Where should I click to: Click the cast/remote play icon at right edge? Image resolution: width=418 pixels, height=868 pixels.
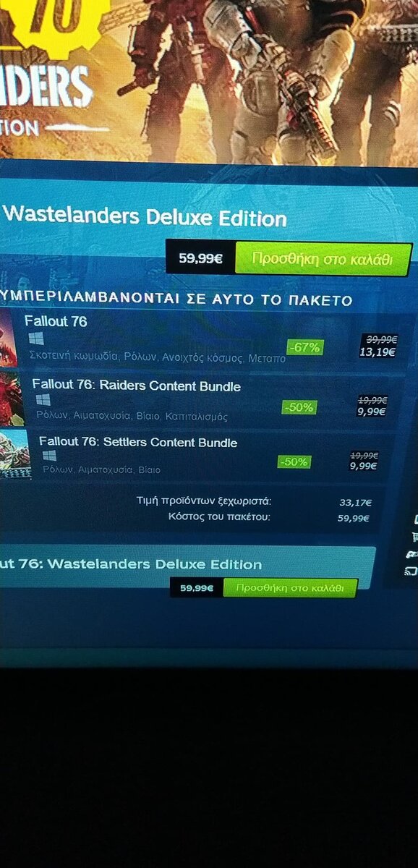pyautogui.click(x=411, y=571)
